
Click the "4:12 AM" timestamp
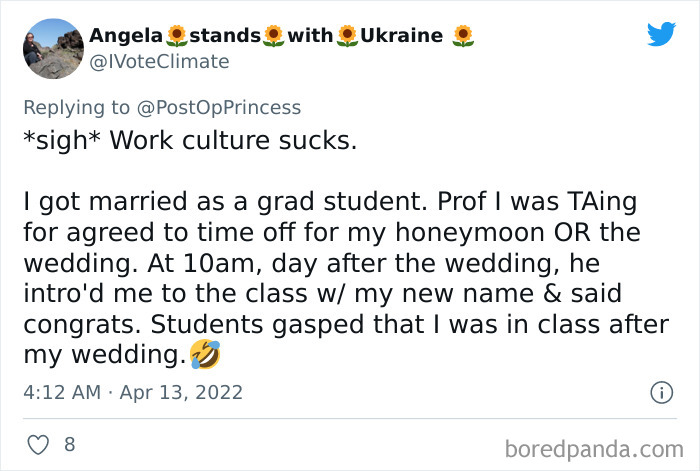tap(63, 392)
